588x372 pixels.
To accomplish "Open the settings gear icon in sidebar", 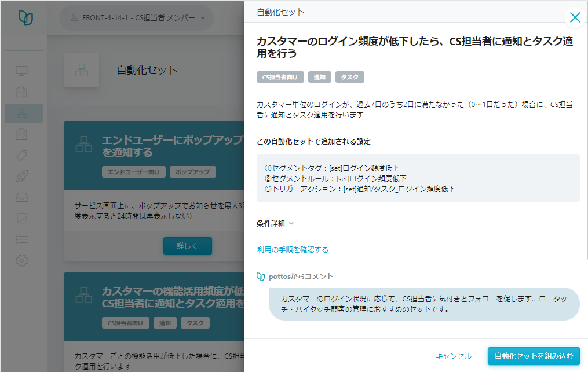I will 22,260.
